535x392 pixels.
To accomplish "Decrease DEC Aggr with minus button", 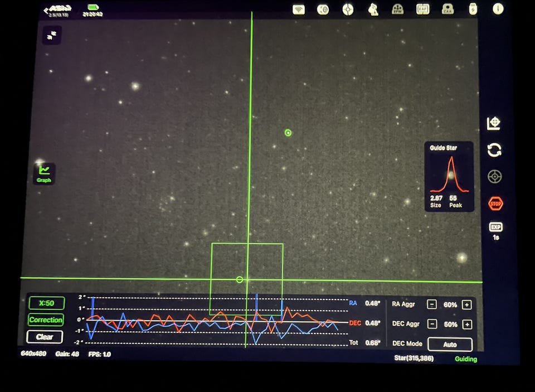I will point(432,324).
